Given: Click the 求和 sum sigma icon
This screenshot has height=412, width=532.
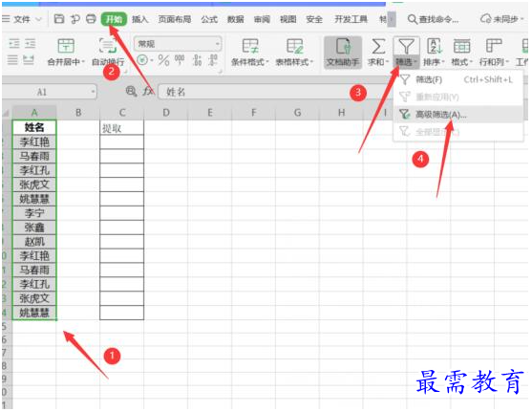Looking at the screenshot, I should (x=378, y=46).
